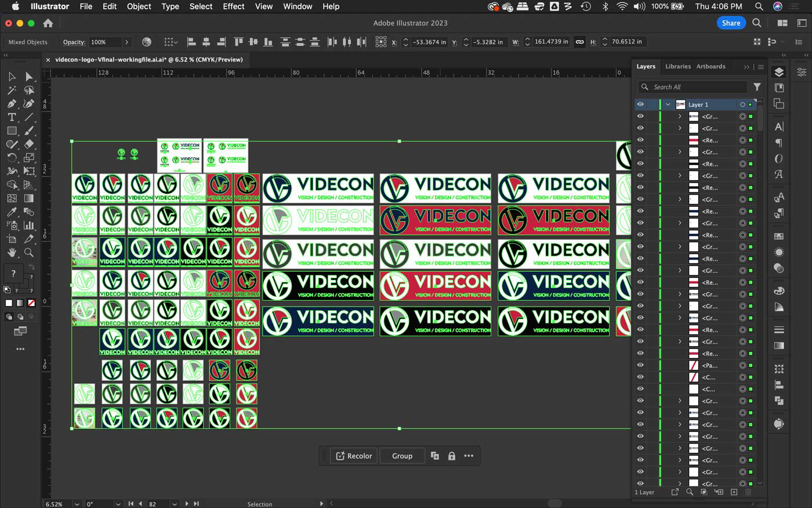Click the Group button
The height and width of the screenshot is (508, 812).
[x=402, y=456]
